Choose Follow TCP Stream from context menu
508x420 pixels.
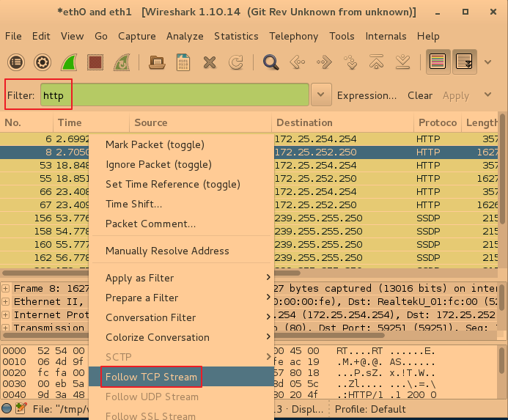click(x=151, y=377)
